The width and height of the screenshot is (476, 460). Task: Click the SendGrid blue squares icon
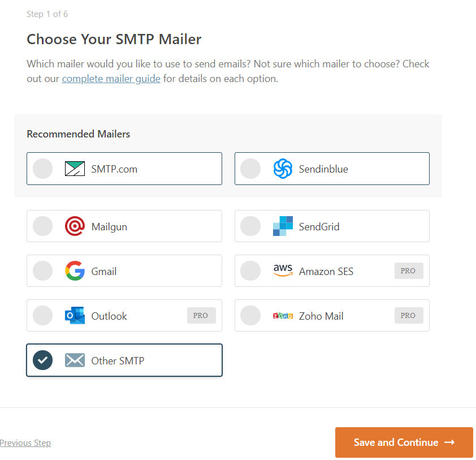coord(283,226)
